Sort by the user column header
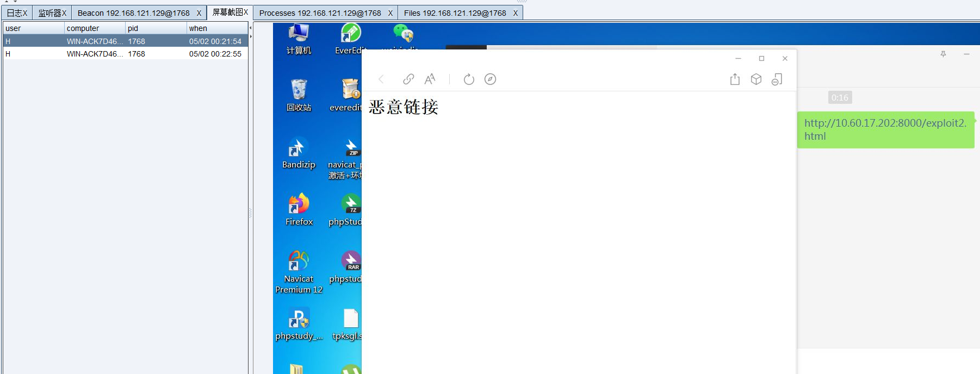The height and width of the screenshot is (374, 980). [x=33, y=28]
